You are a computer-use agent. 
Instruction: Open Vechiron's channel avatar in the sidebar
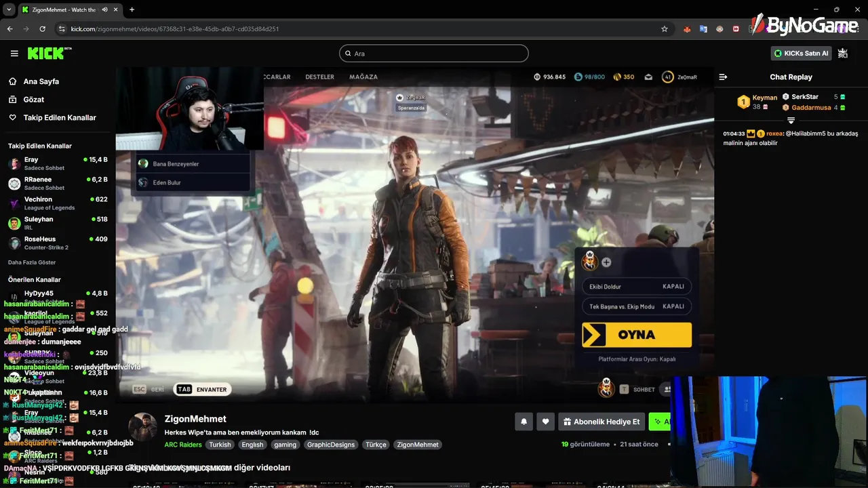pos(14,203)
